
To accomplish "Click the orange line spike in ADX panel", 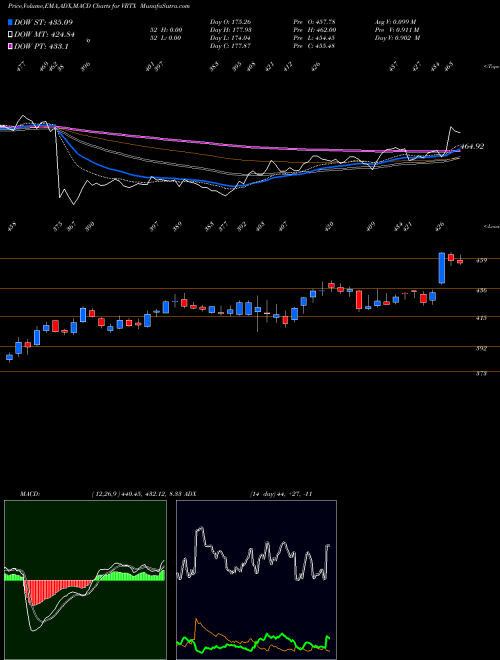I will [197, 621].
